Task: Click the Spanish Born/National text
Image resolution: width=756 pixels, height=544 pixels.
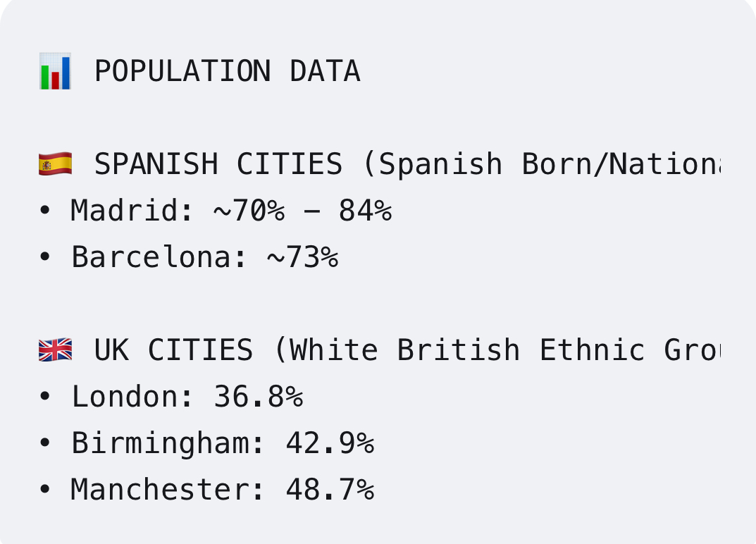Action: pyautogui.click(x=550, y=164)
